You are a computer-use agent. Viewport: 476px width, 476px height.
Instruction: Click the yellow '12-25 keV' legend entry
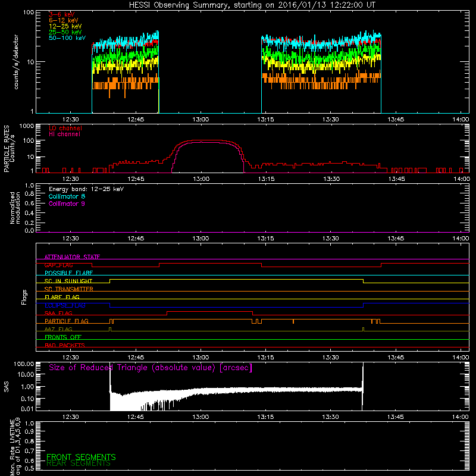point(65,26)
